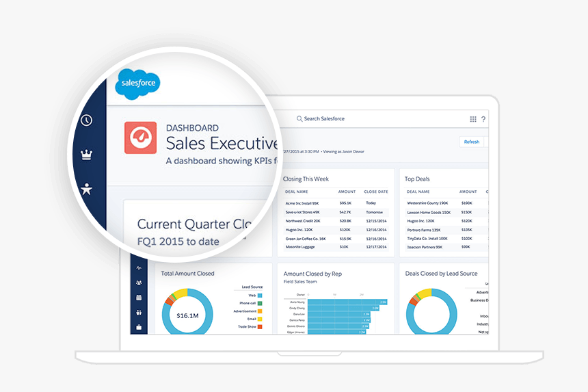Open Hugoo Inc. 120K in Top Deals
The height and width of the screenshot is (392, 588).
(420, 221)
